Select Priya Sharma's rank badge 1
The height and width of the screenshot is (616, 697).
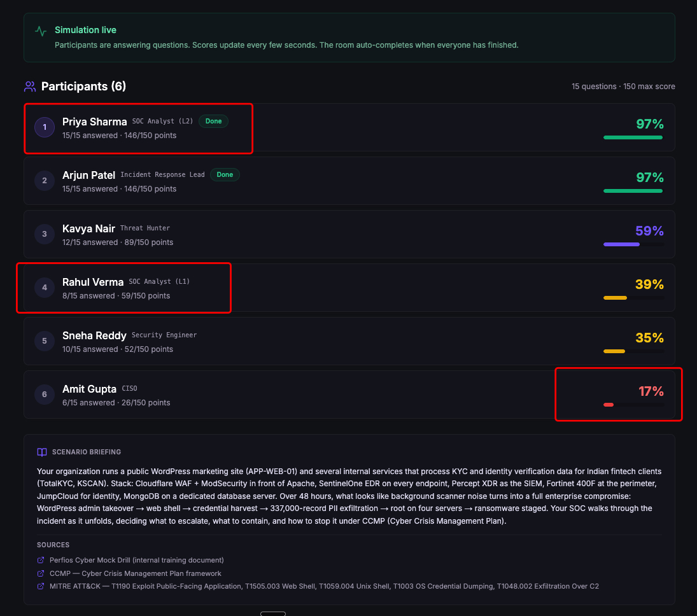tap(44, 127)
